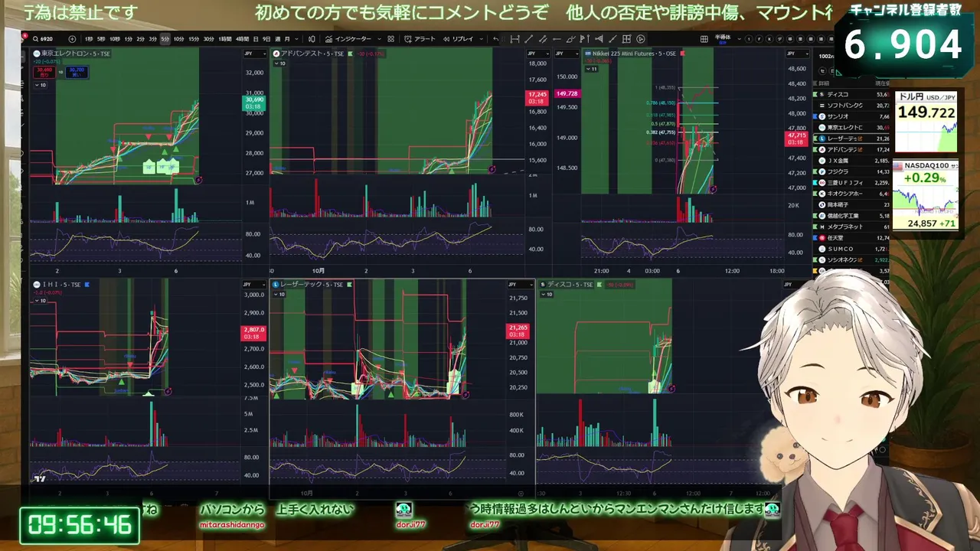The width and height of the screenshot is (980, 551).
Task: Toggle flag on ディスコ watchlist row
Action: pos(815,94)
